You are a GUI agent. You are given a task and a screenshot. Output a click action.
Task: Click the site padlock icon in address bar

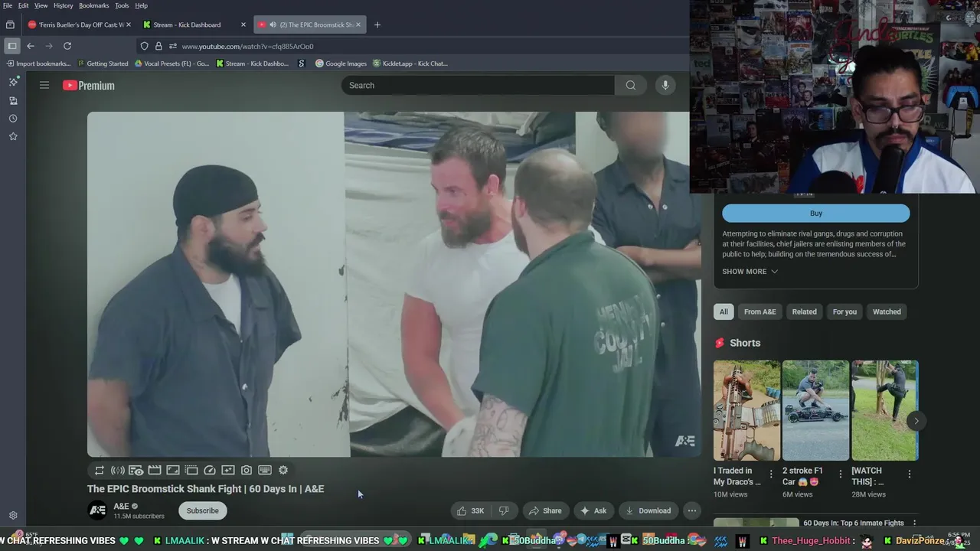coord(158,46)
